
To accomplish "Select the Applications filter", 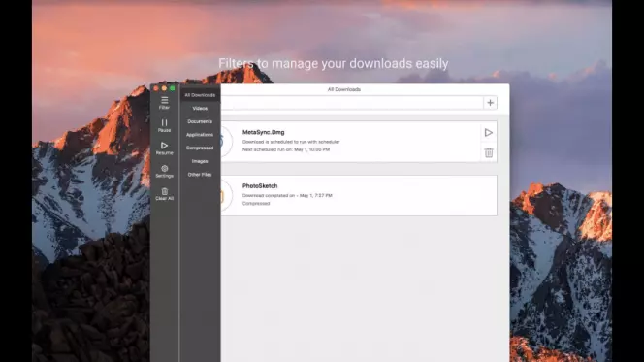I will [200, 135].
